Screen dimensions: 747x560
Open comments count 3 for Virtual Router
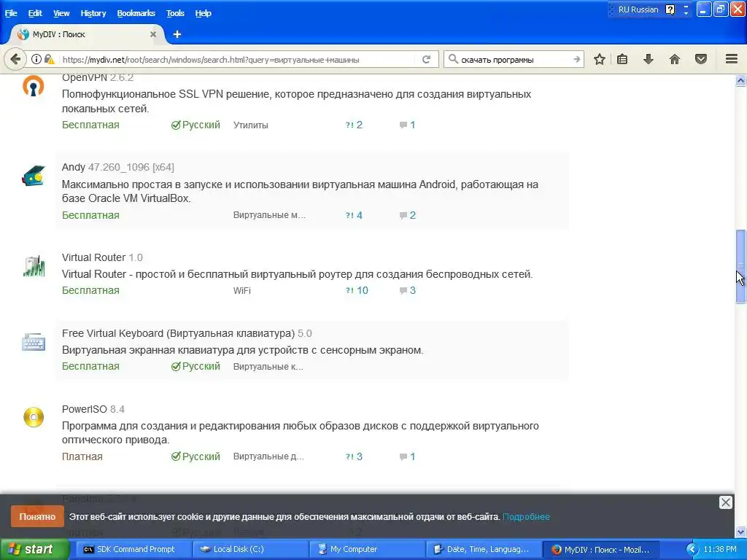pyautogui.click(x=408, y=290)
